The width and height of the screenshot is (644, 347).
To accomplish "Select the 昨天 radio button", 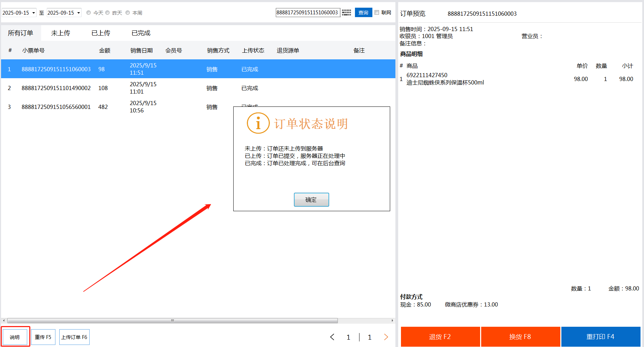I will [108, 13].
